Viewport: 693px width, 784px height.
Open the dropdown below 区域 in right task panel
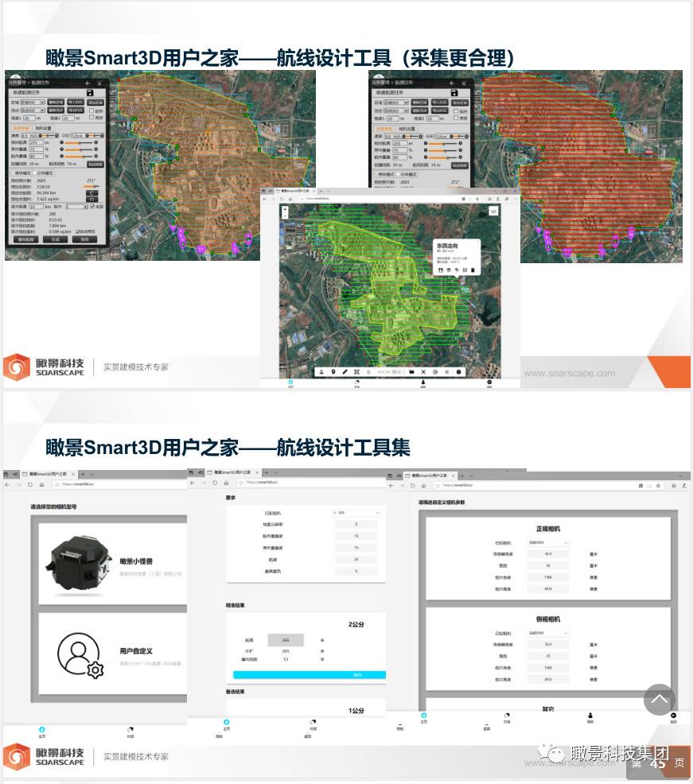(x=396, y=111)
